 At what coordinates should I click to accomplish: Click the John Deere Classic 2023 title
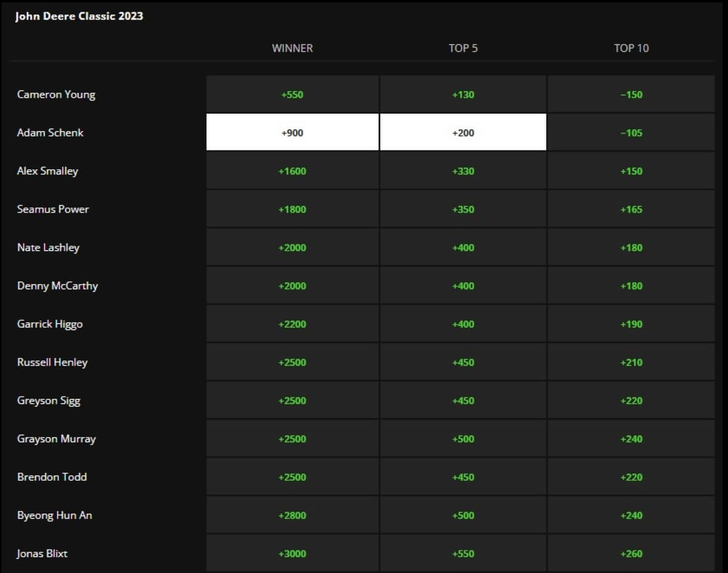tap(79, 16)
